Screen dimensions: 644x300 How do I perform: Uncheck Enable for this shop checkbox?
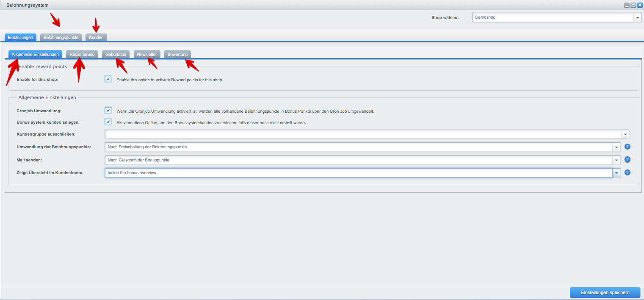[108, 79]
